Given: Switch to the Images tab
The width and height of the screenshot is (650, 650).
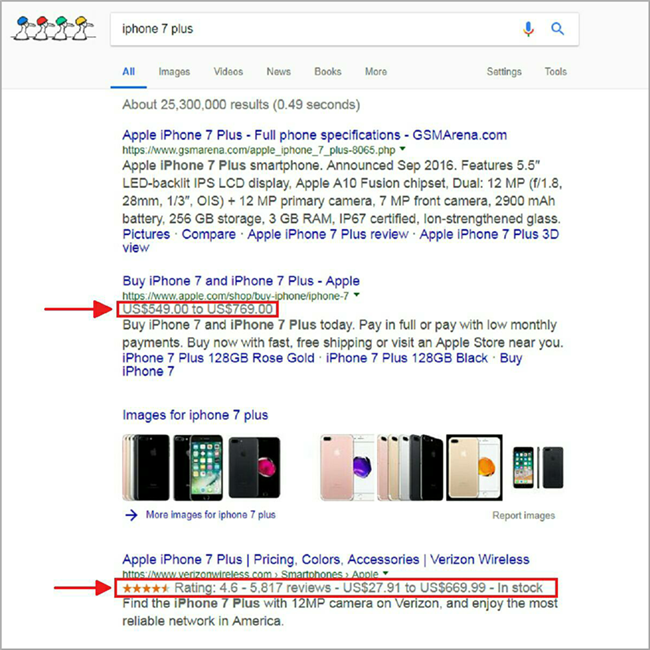Looking at the screenshot, I should point(173,72).
